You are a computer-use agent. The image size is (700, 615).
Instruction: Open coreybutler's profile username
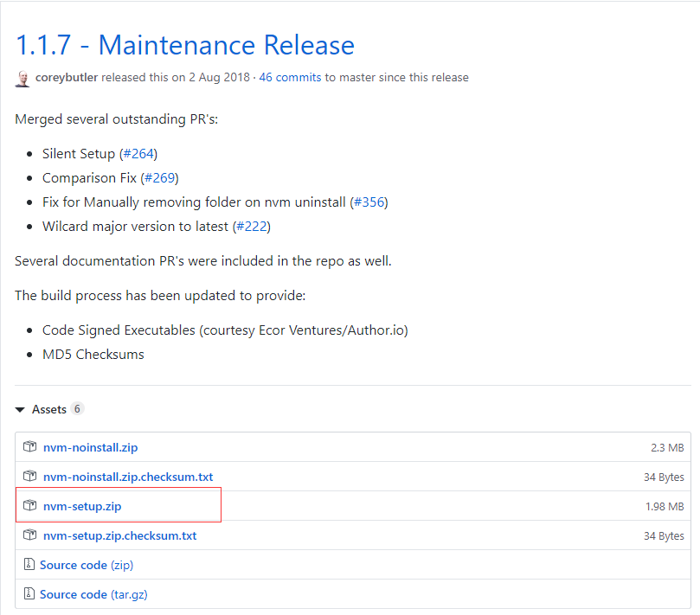67,77
